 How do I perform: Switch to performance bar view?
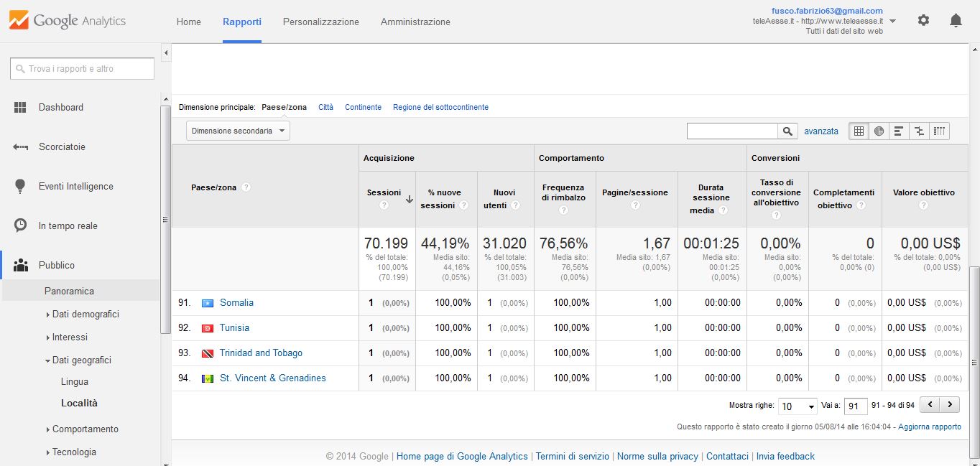click(x=899, y=131)
